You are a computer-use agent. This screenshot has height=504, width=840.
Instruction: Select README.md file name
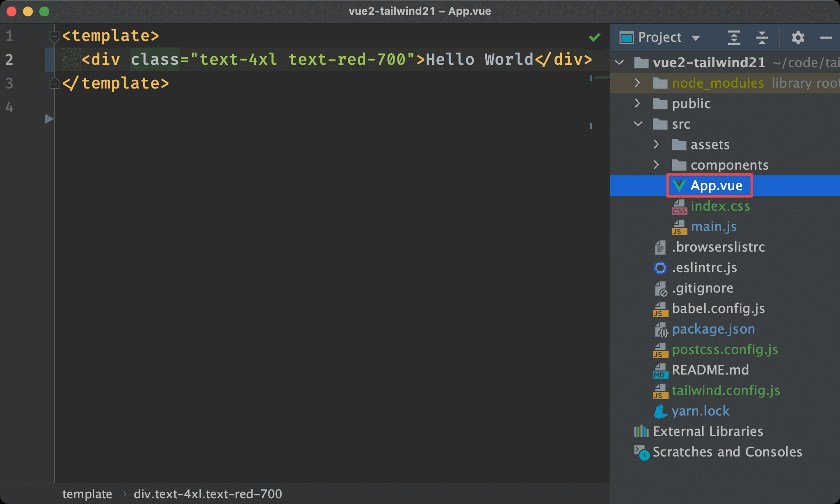pyautogui.click(x=710, y=370)
